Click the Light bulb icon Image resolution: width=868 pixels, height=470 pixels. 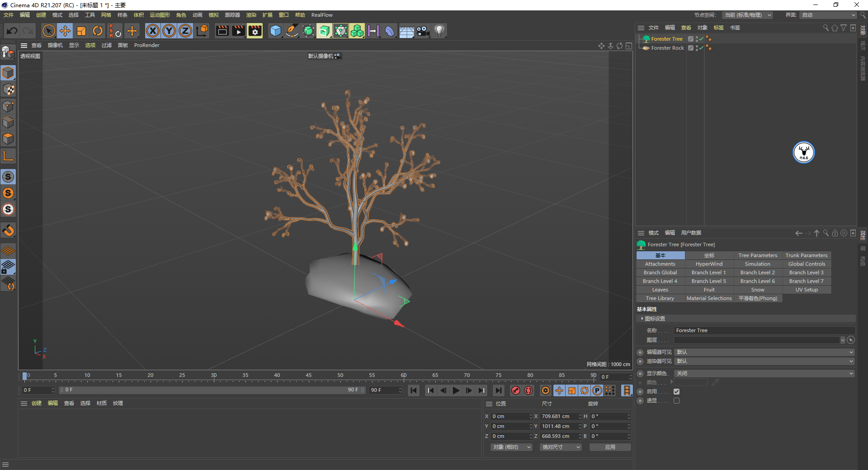439,31
